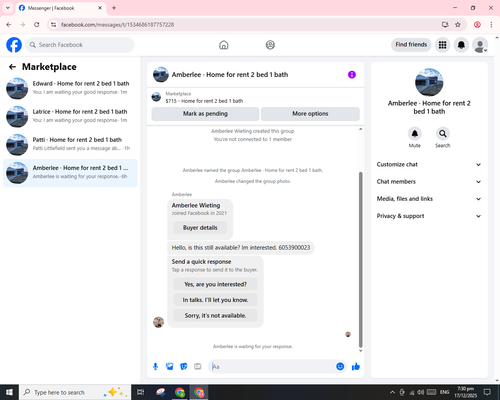Reload the page in the browser
Screen dimensions: 500x400
click(37, 25)
